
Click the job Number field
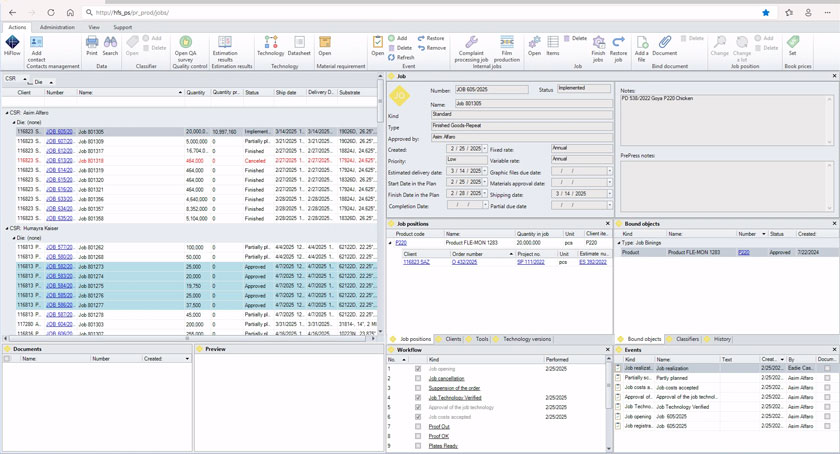(x=493, y=90)
